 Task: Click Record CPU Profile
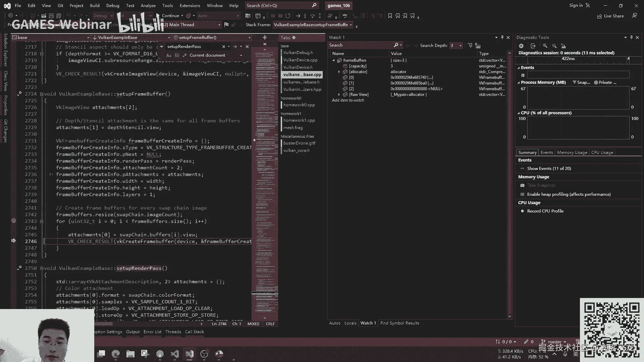coord(545,211)
